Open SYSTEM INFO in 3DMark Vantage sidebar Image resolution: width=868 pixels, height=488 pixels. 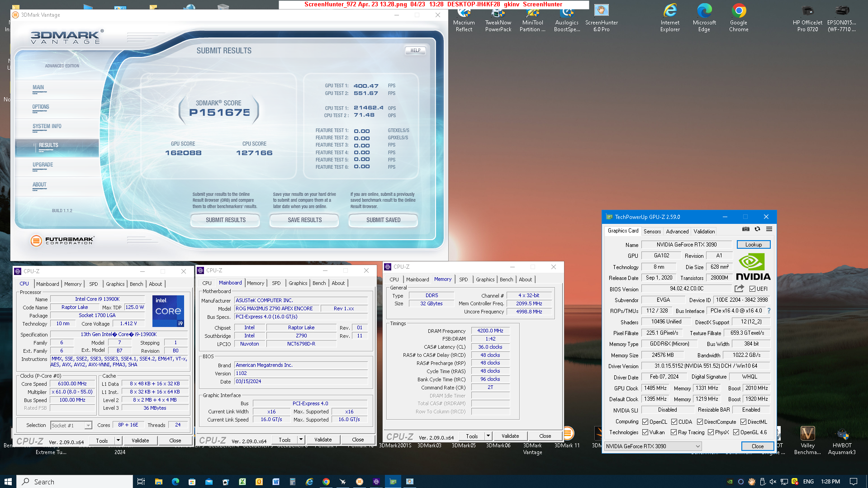click(x=47, y=127)
